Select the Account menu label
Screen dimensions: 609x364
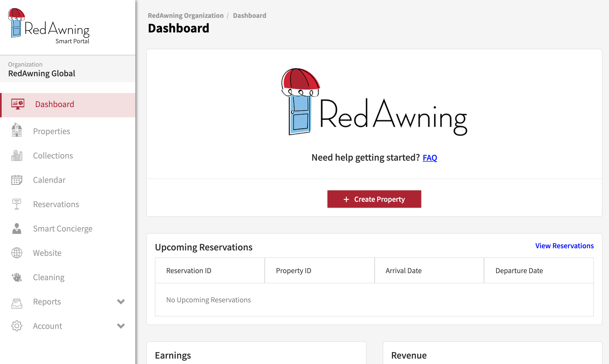[47, 326]
